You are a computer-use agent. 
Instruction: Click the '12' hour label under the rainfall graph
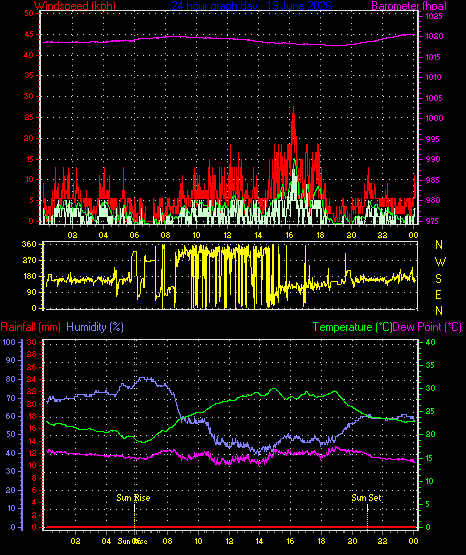click(x=229, y=541)
